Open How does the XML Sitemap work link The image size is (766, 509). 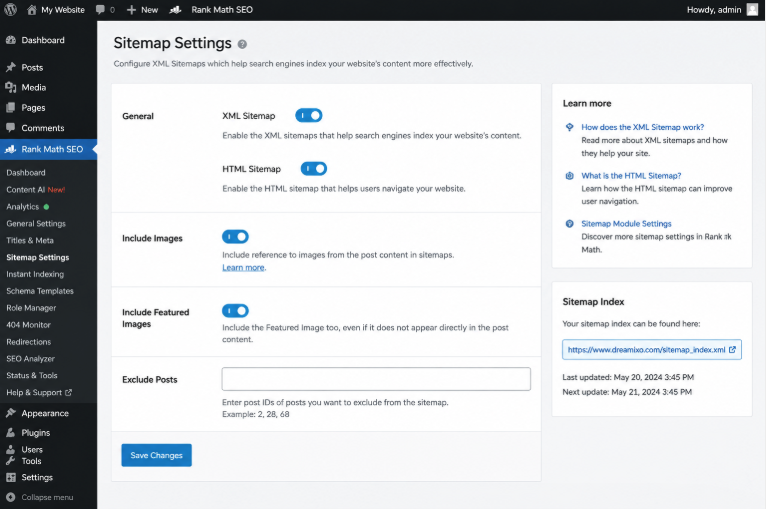[642, 127]
